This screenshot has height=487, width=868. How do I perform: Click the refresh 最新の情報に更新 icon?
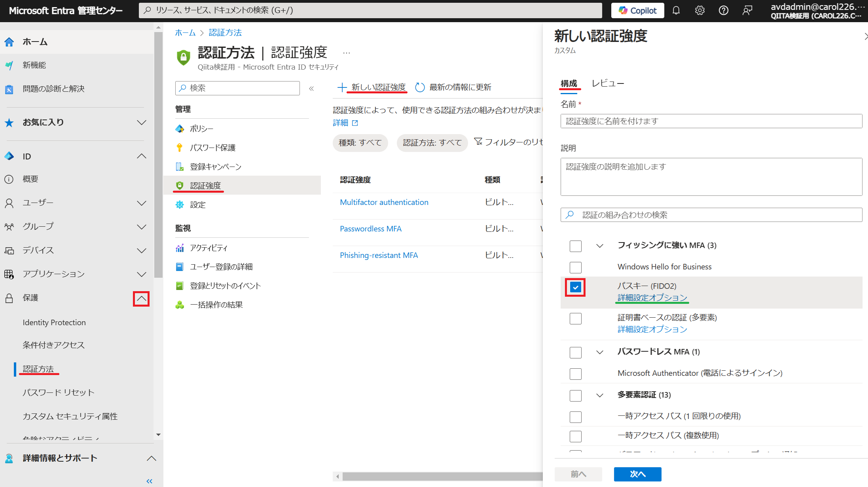point(420,87)
